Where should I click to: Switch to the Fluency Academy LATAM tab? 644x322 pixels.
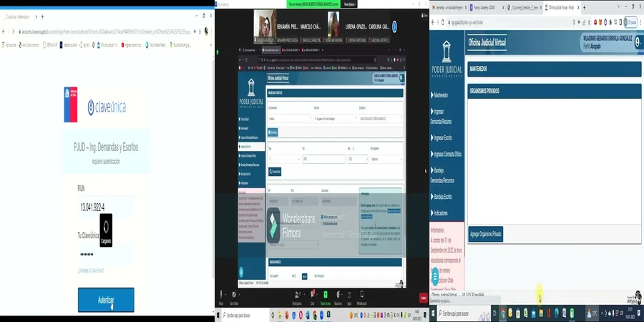coord(487,7)
